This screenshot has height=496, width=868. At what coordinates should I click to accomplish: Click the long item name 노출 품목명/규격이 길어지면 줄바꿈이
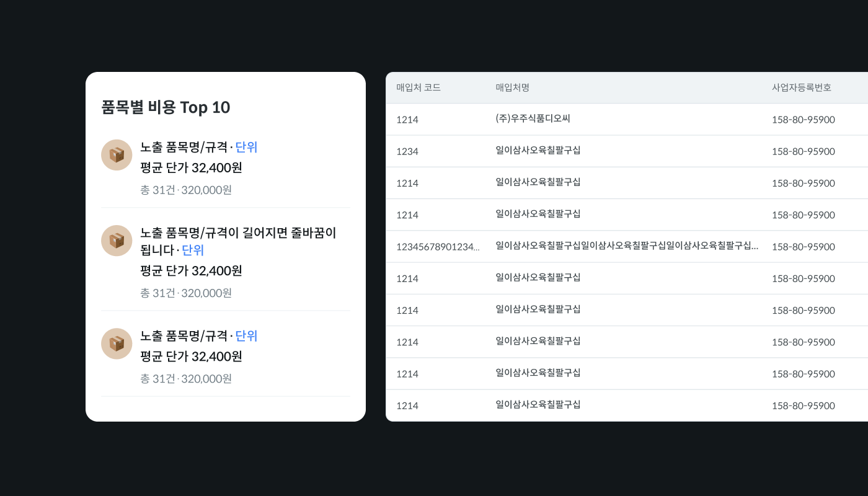238,233
